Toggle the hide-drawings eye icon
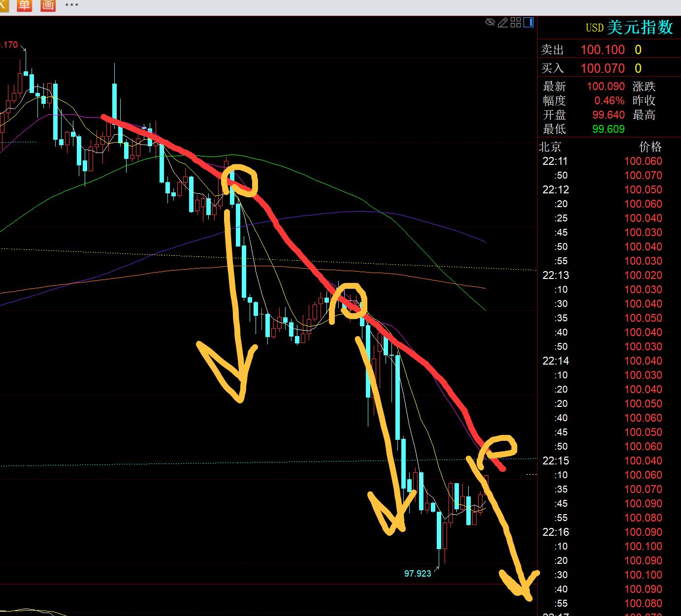The height and width of the screenshot is (616, 681). [x=489, y=22]
